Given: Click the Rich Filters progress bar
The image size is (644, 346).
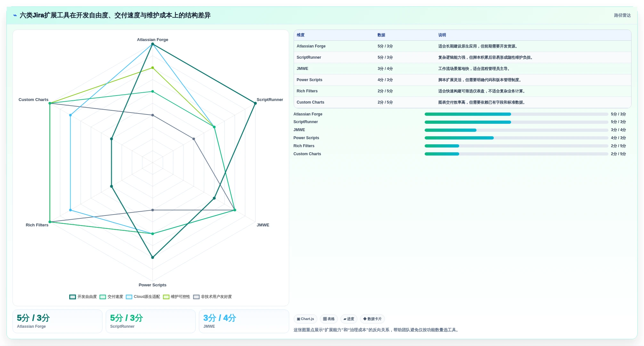Looking at the screenshot, I should tap(516, 146).
